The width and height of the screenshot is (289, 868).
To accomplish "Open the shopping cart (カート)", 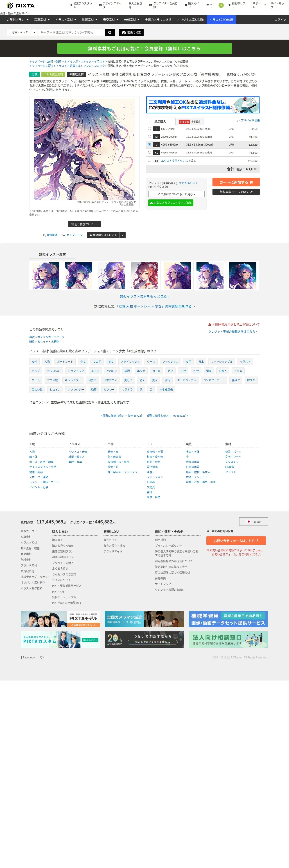I will 214,5.
